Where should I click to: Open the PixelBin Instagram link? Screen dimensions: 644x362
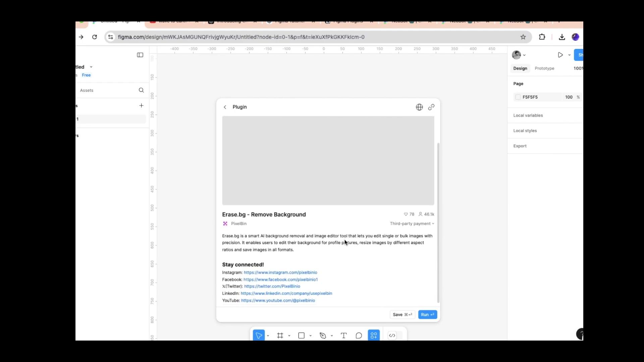(280, 273)
